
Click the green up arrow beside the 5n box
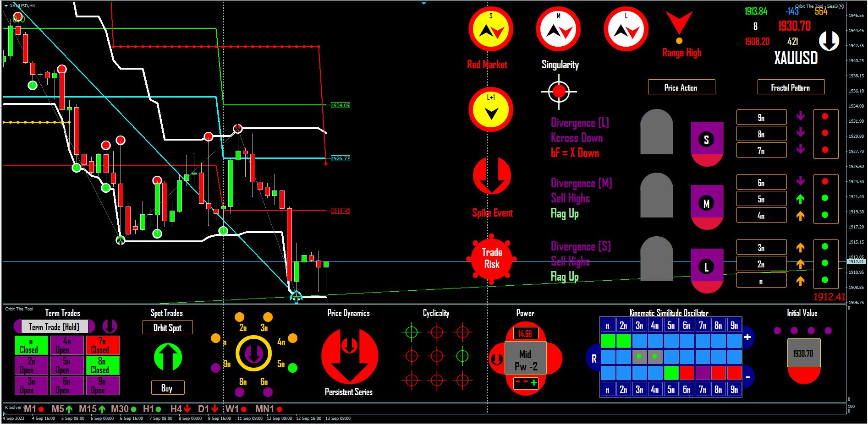click(801, 199)
